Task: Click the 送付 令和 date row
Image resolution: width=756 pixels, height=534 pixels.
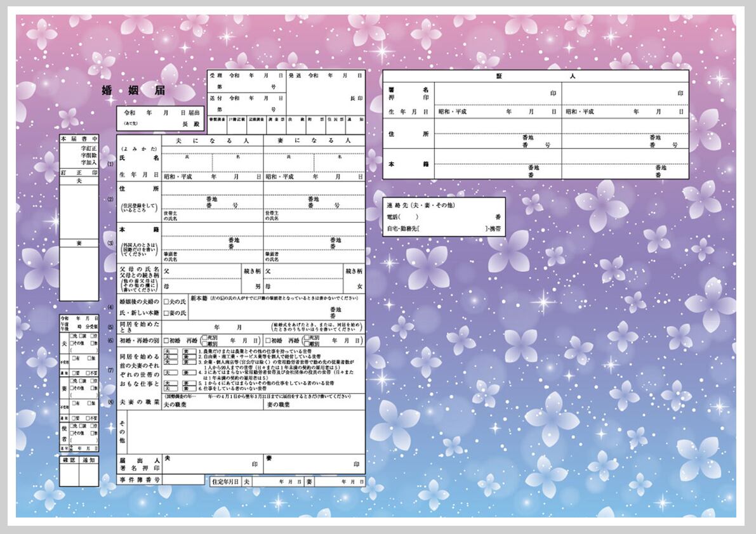Action: click(x=247, y=98)
